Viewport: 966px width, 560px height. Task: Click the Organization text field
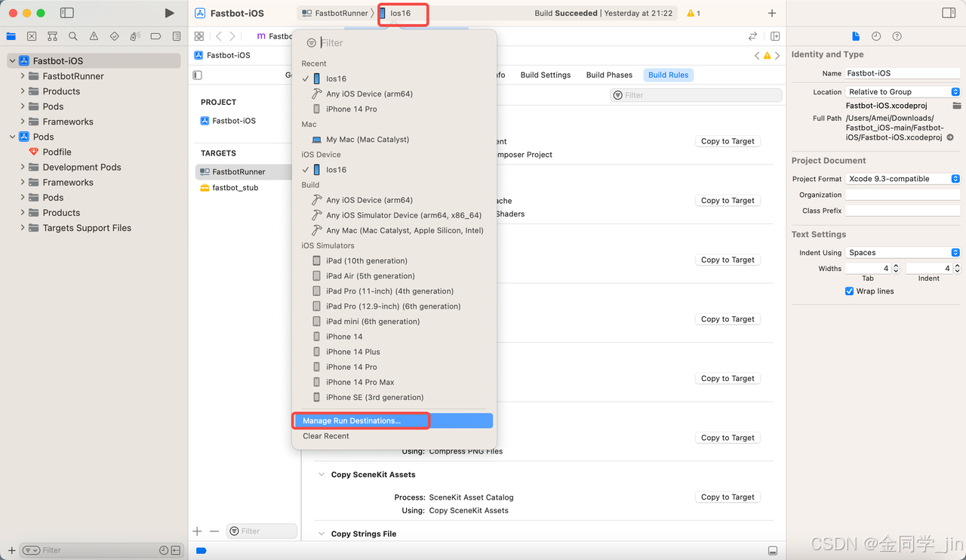tap(903, 195)
